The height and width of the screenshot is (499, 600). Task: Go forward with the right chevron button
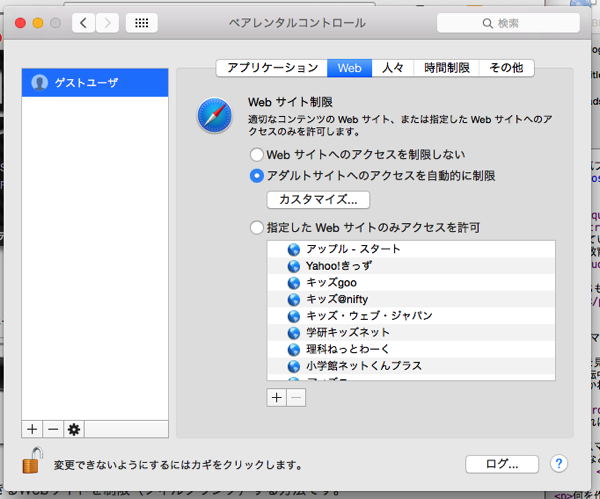coord(107,23)
